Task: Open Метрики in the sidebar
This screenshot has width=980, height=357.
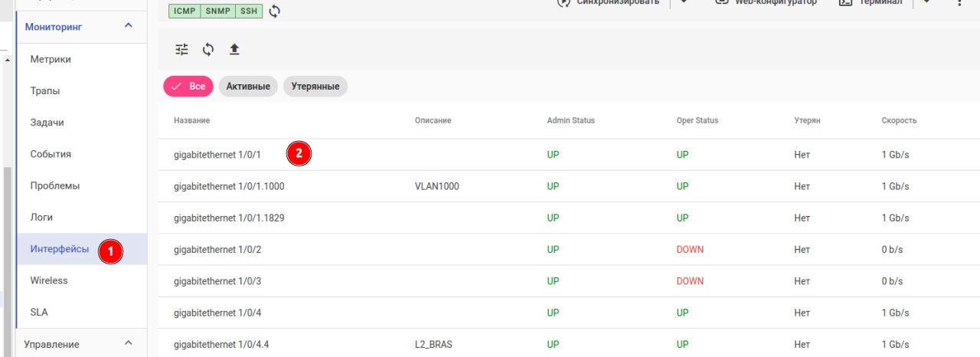Action: [81, 59]
